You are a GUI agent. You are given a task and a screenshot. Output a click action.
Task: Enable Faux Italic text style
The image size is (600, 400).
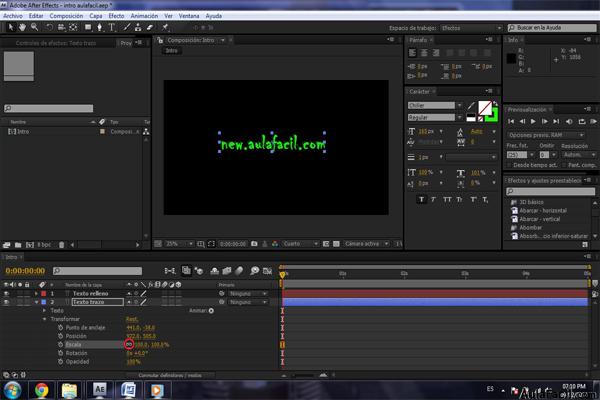click(434, 199)
